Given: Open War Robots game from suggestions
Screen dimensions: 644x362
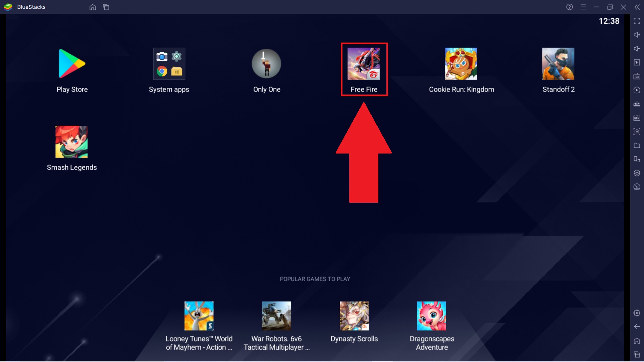Looking at the screenshot, I should (x=276, y=316).
